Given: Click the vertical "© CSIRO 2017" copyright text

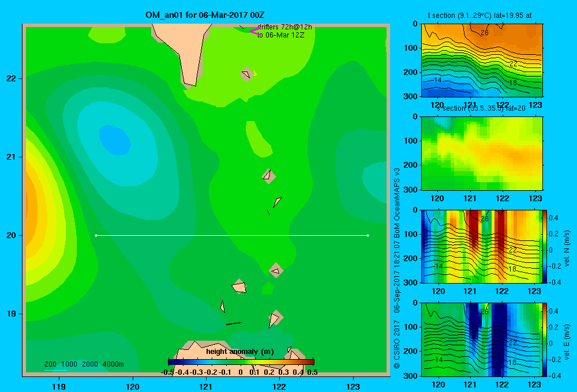Looking at the screenshot, I should pos(397,345).
